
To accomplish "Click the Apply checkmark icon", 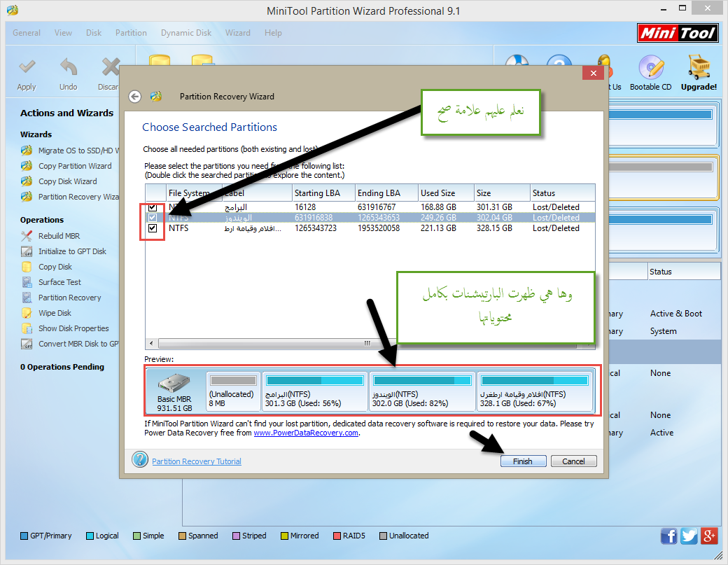I will pos(27,67).
